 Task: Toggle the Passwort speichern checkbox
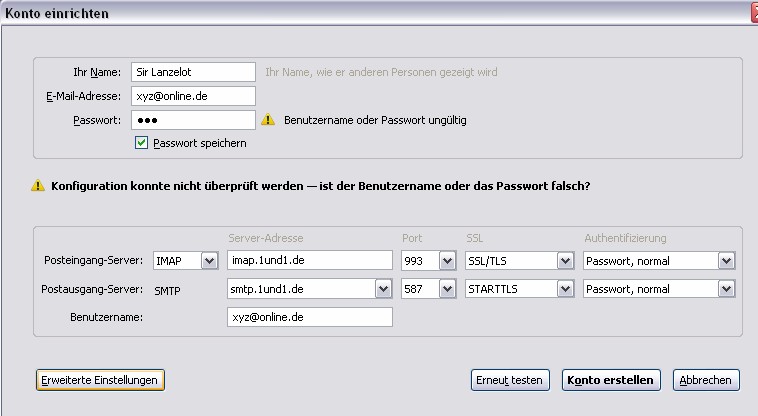point(142,143)
